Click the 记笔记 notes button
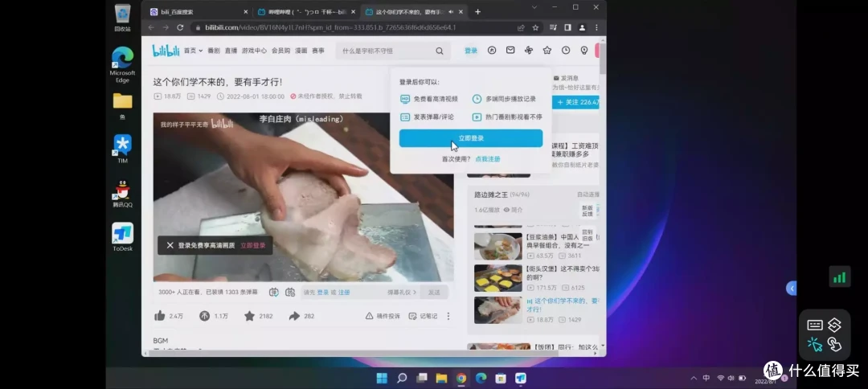 (x=423, y=316)
